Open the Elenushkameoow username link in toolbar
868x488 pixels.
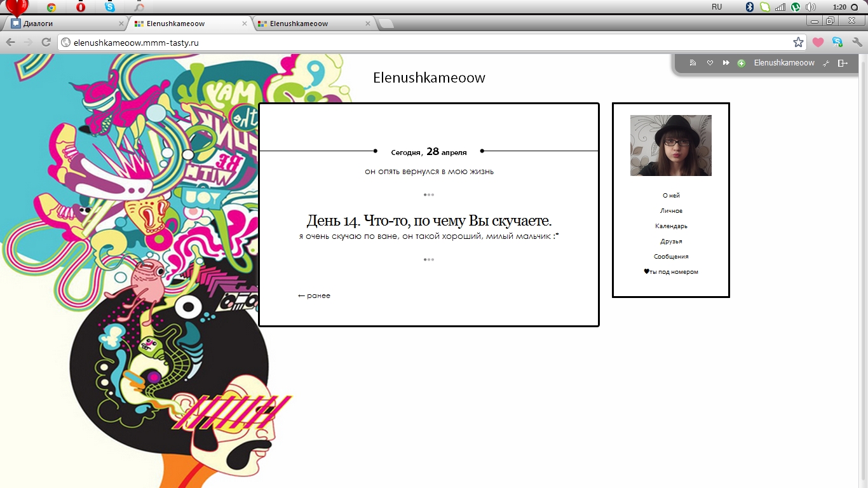[x=784, y=63]
